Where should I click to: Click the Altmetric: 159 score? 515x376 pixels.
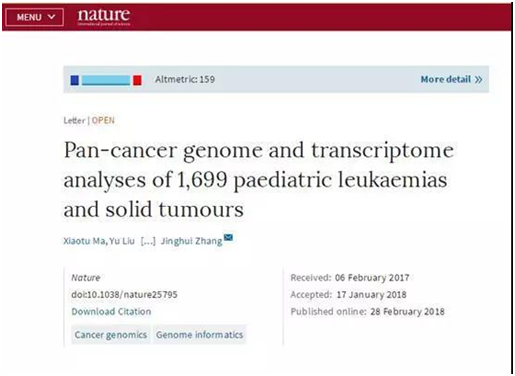185,79
